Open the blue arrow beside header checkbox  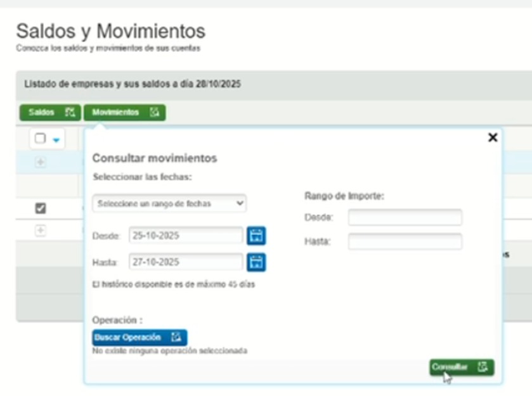pos(55,139)
